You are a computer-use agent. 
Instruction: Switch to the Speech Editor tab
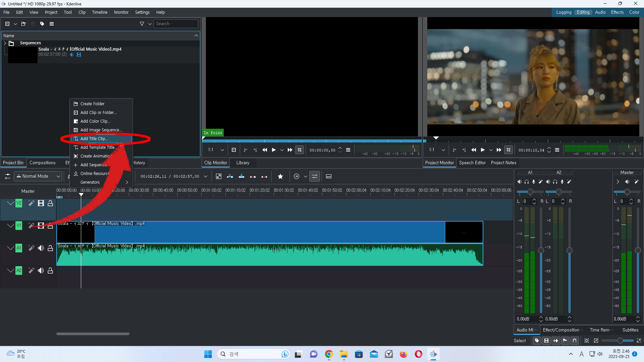472,163
